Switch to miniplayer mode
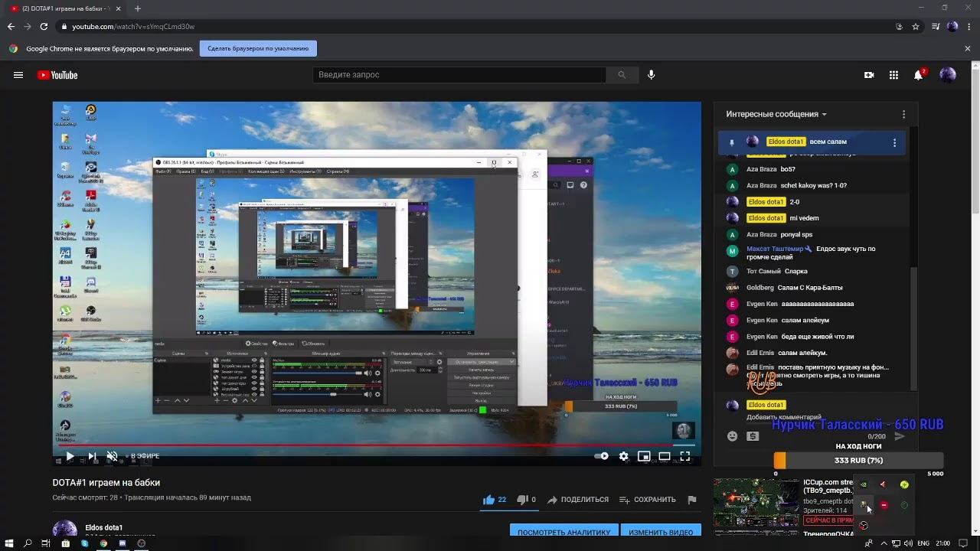980x551 pixels. [644, 456]
